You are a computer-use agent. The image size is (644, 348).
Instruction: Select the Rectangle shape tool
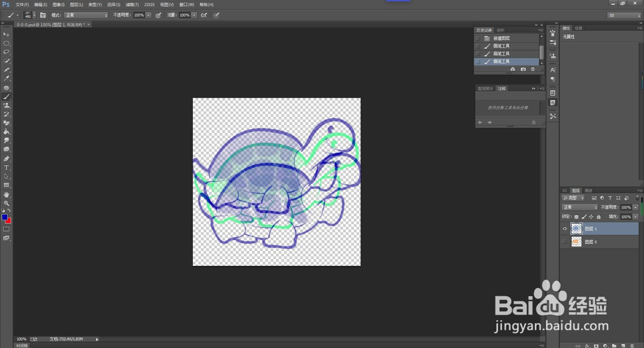pyautogui.click(x=6, y=185)
